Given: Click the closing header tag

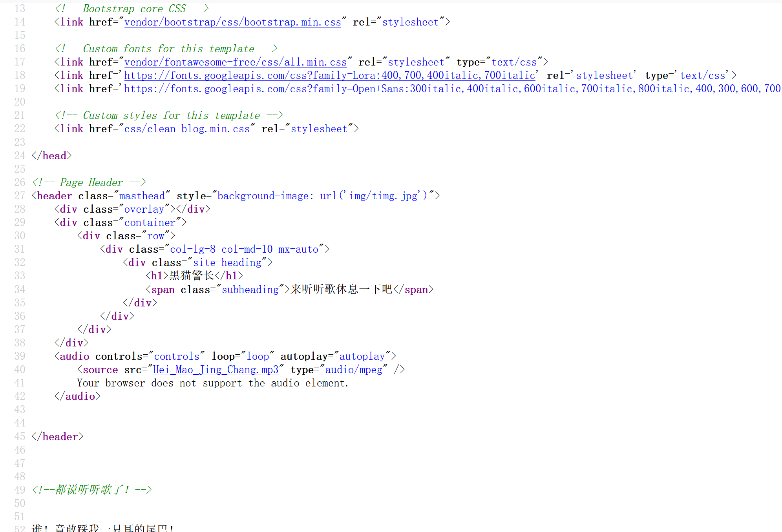Looking at the screenshot, I should click(x=58, y=437).
